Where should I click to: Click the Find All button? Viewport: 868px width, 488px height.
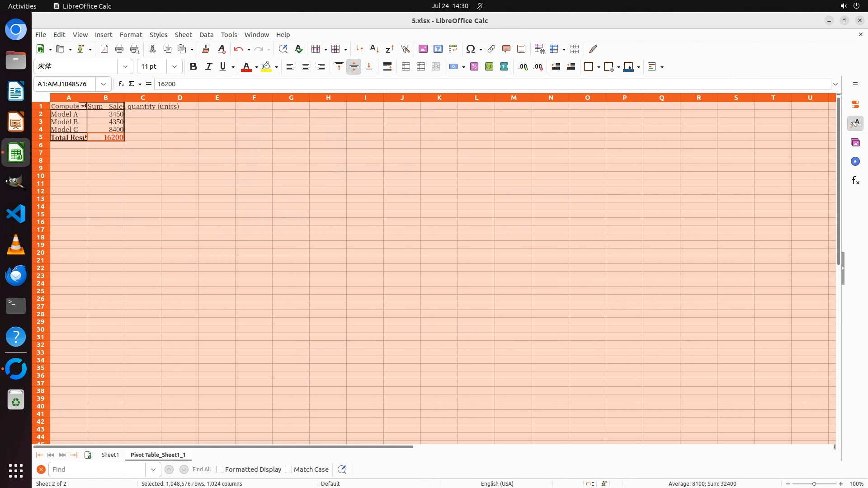pos(202,469)
